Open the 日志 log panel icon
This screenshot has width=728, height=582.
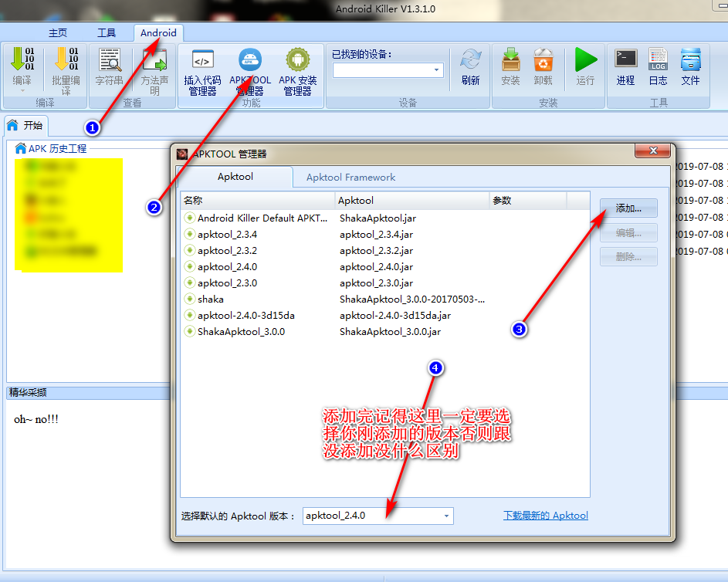[x=658, y=66]
